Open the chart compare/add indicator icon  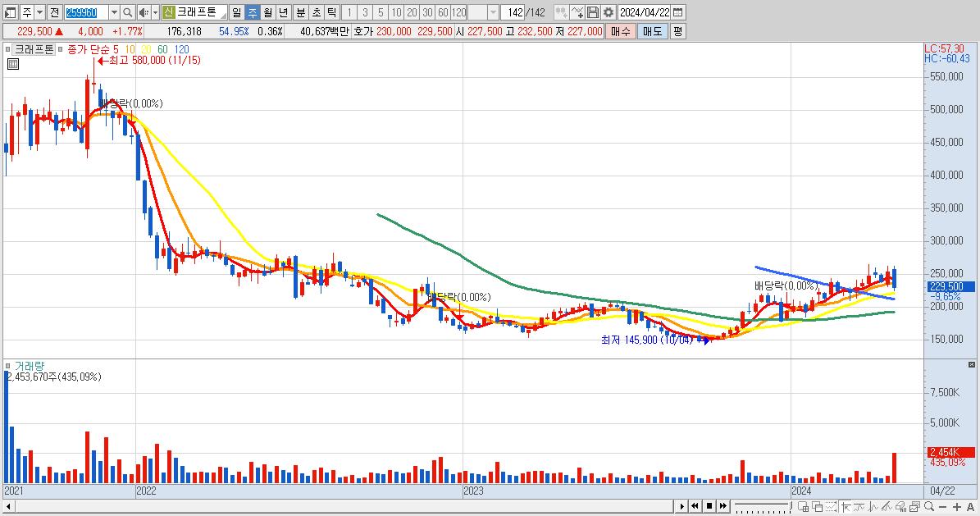tap(561, 12)
